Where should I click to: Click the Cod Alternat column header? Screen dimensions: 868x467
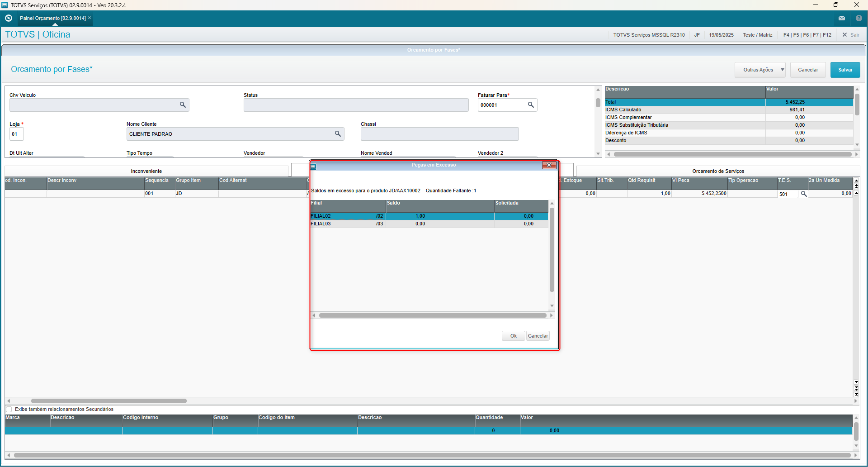(263, 183)
